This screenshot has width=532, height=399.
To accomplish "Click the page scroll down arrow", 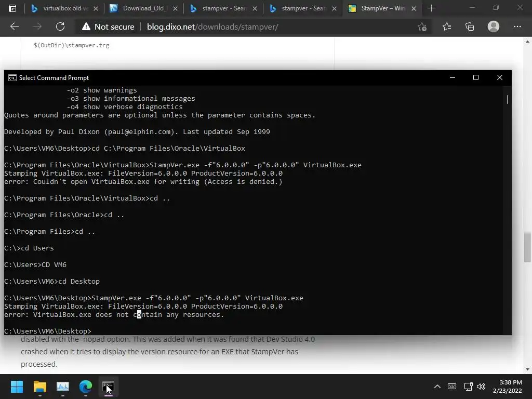I will 527,369.
